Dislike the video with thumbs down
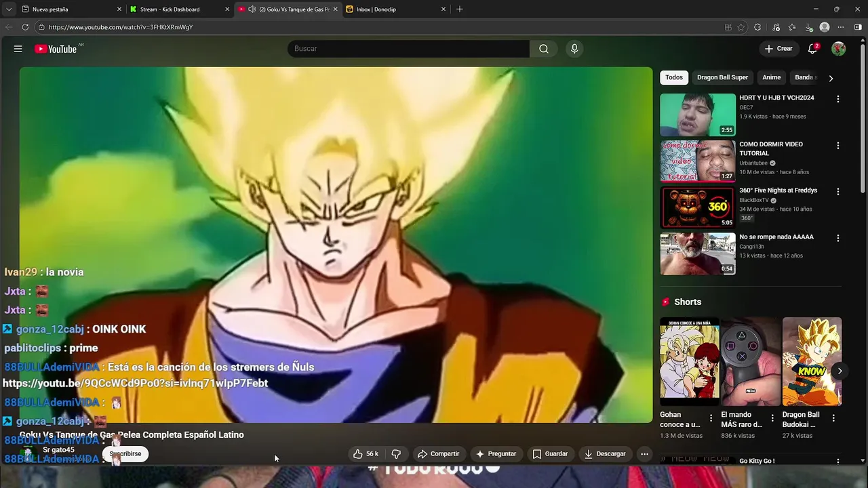Screen dimensions: 868x488 pos(397,454)
